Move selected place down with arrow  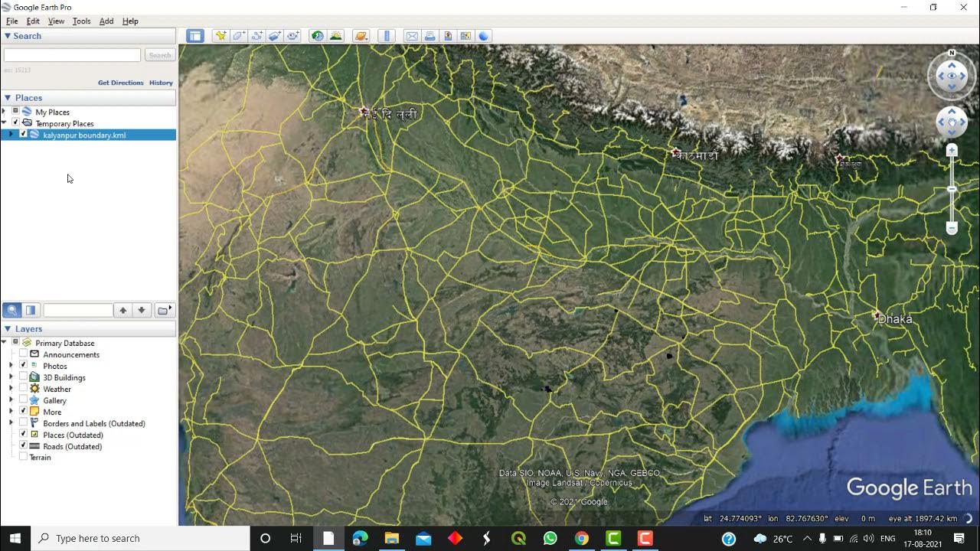pos(142,310)
